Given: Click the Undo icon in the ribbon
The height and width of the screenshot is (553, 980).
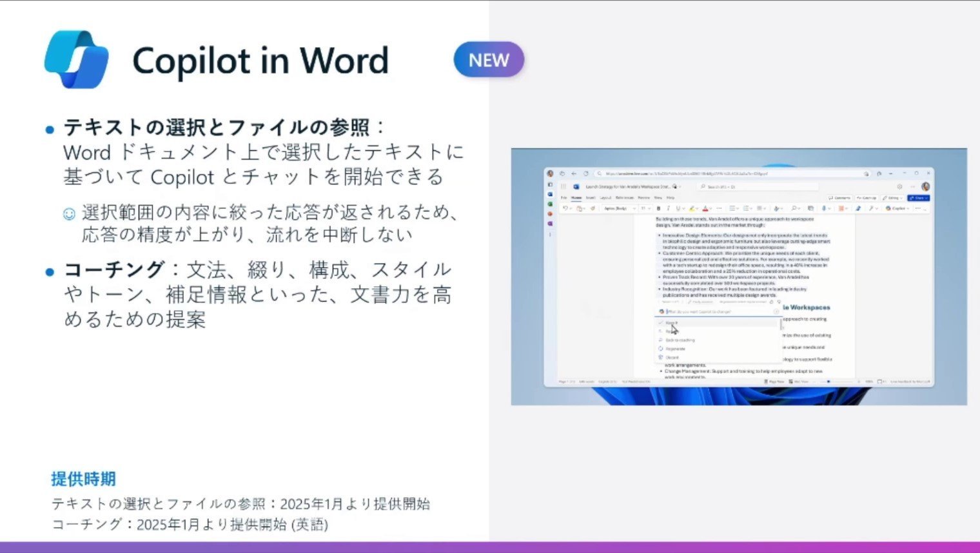Looking at the screenshot, I should click(x=565, y=208).
